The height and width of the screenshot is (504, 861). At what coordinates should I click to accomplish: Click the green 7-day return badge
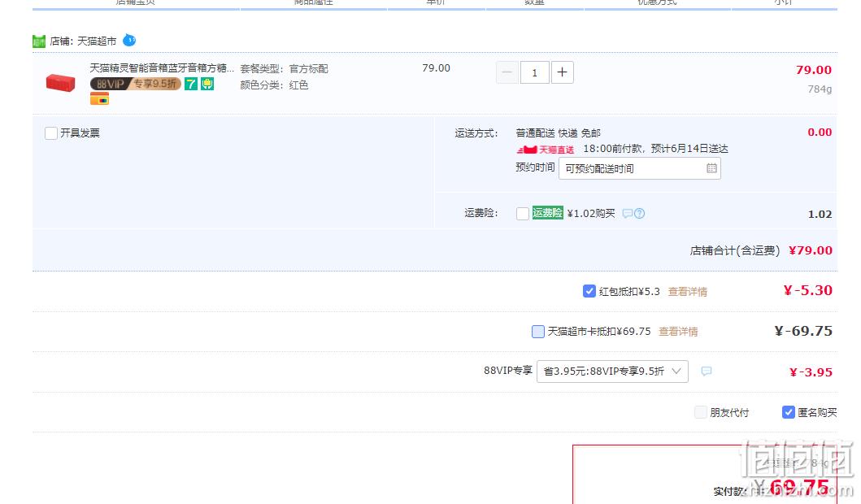[x=190, y=84]
